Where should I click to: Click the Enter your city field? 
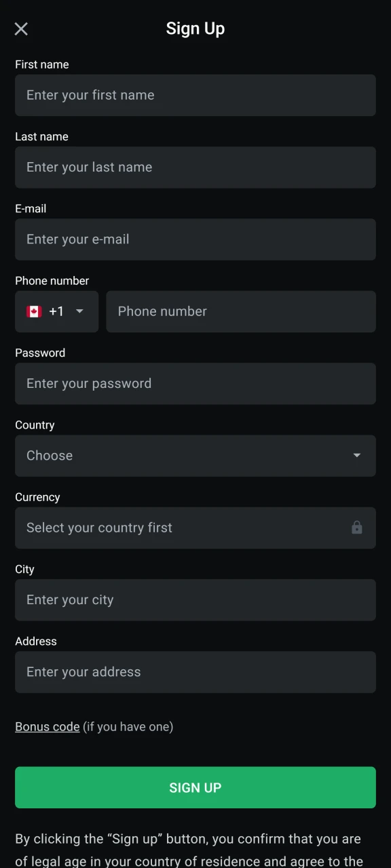click(195, 599)
